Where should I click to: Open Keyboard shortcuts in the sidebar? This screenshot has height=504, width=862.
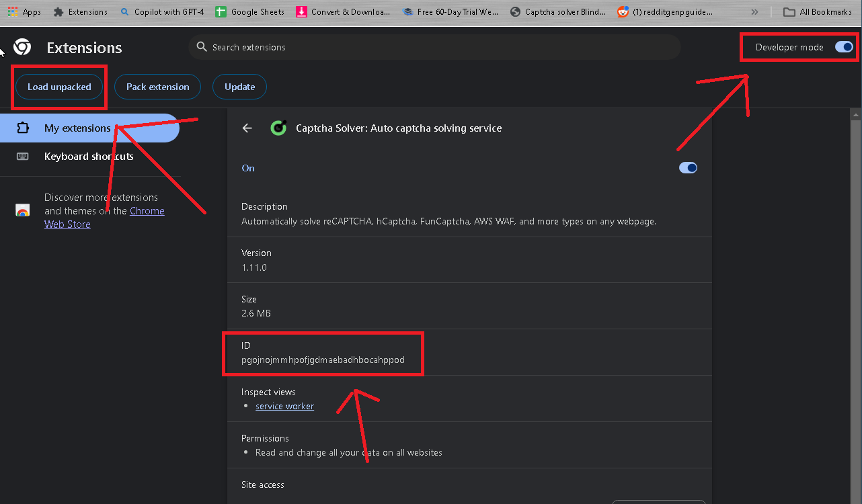tap(88, 156)
